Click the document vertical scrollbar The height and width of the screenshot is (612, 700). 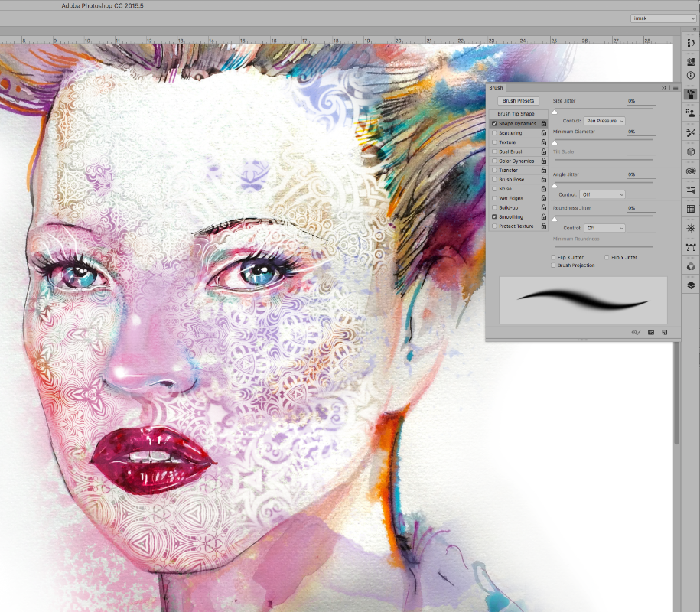pyautogui.click(x=677, y=392)
